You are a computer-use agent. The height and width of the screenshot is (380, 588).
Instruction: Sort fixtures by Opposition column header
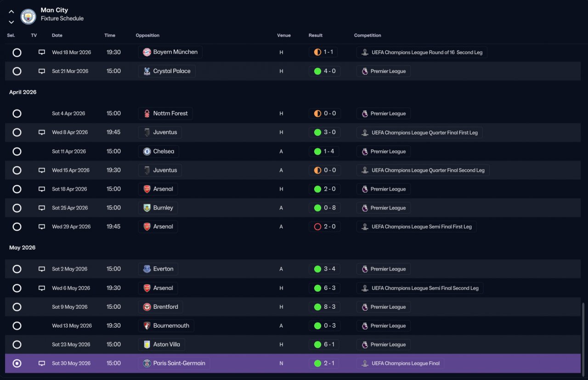click(147, 35)
